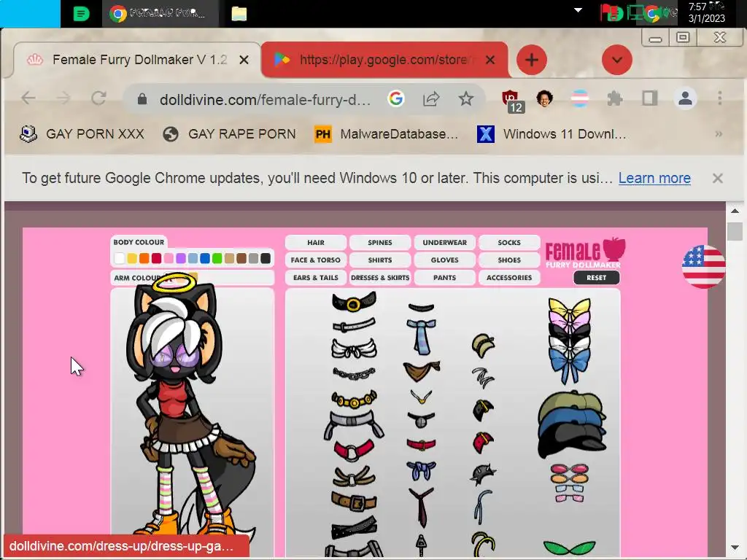The image size is (747, 560).
Task: Choose the blue knotted scarf
Action: (x=421, y=470)
